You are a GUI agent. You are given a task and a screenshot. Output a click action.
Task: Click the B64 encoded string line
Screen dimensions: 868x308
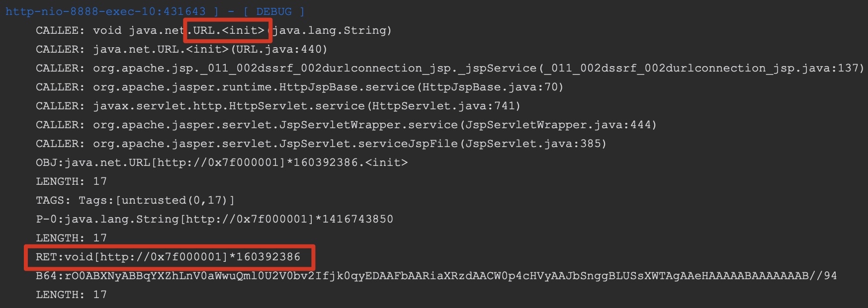pyautogui.click(x=436, y=276)
